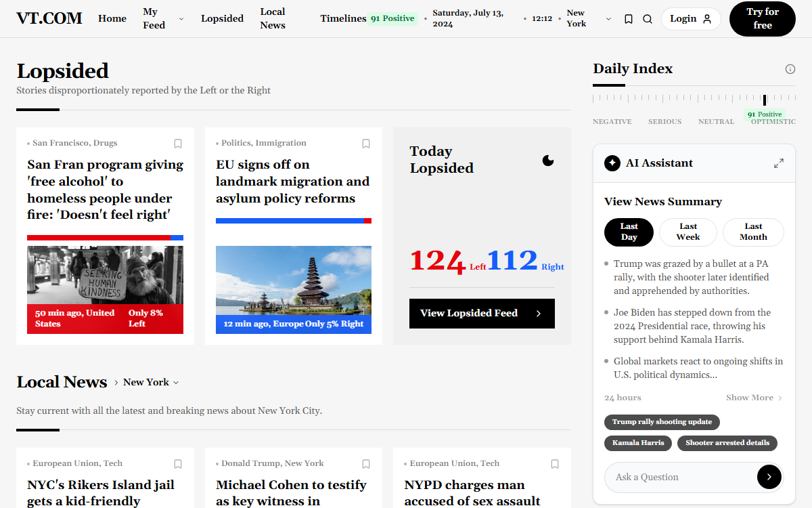
Task: Go to Home in navigation
Action: coord(112,18)
